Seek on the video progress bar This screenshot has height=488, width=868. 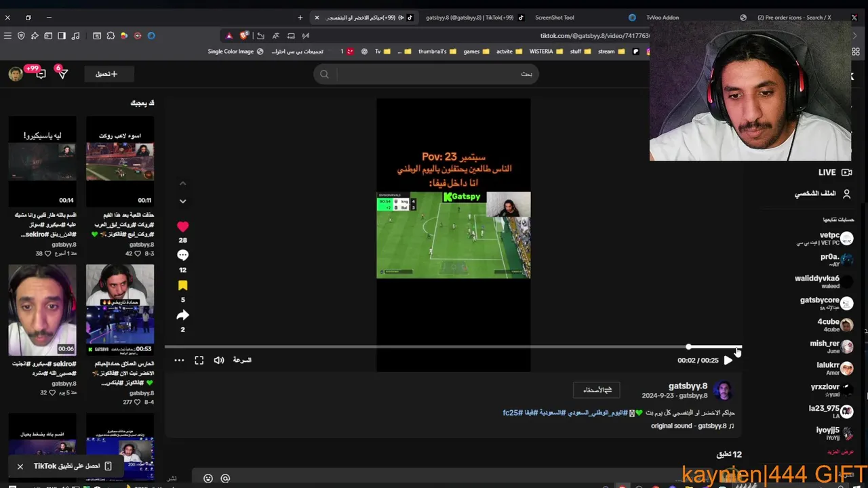453,347
